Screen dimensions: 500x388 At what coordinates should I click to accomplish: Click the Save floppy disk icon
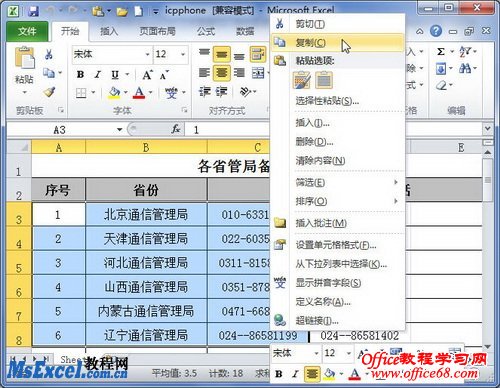(x=34, y=11)
